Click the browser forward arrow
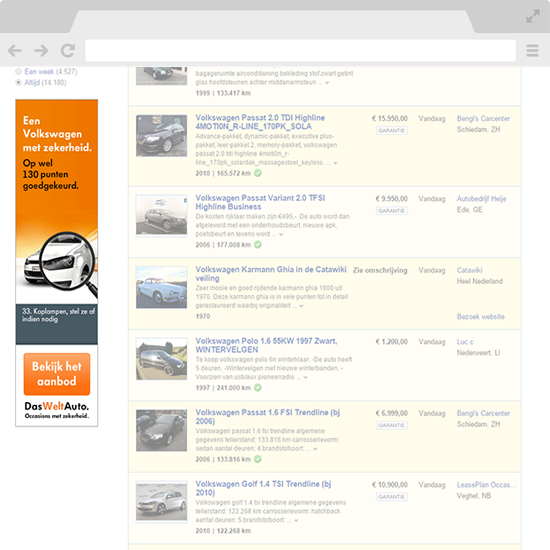Screen dimensions: 550x550 (x=41, y=51)
